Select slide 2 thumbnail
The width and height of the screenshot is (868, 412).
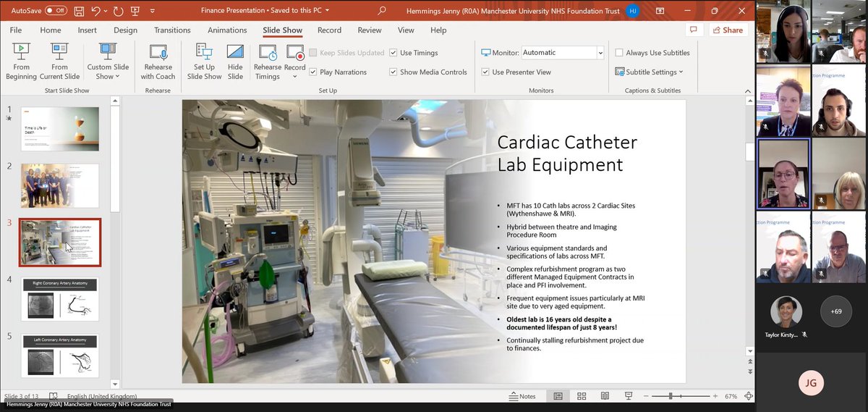click(x=60, y=186)
